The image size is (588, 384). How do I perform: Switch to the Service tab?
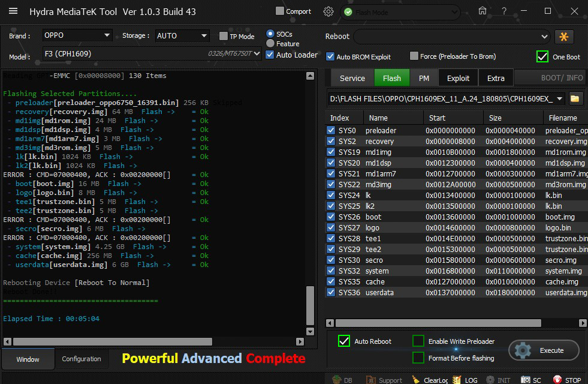352,78
